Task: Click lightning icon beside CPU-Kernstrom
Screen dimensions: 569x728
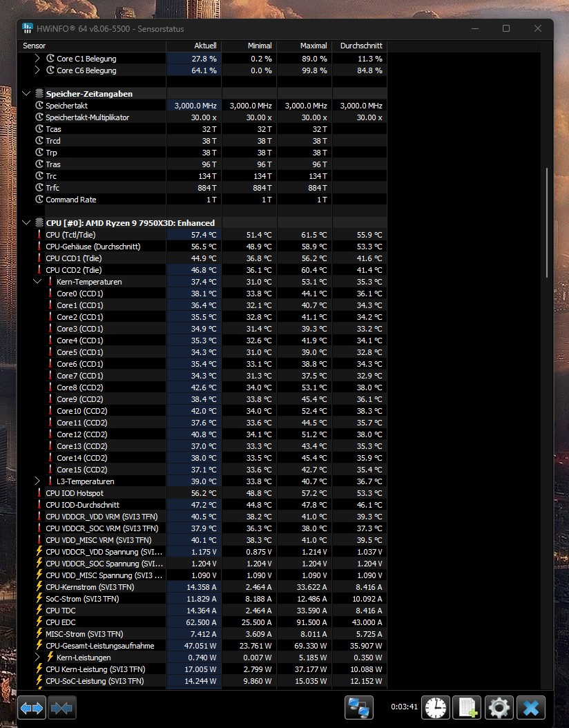Action: point(39,586)
